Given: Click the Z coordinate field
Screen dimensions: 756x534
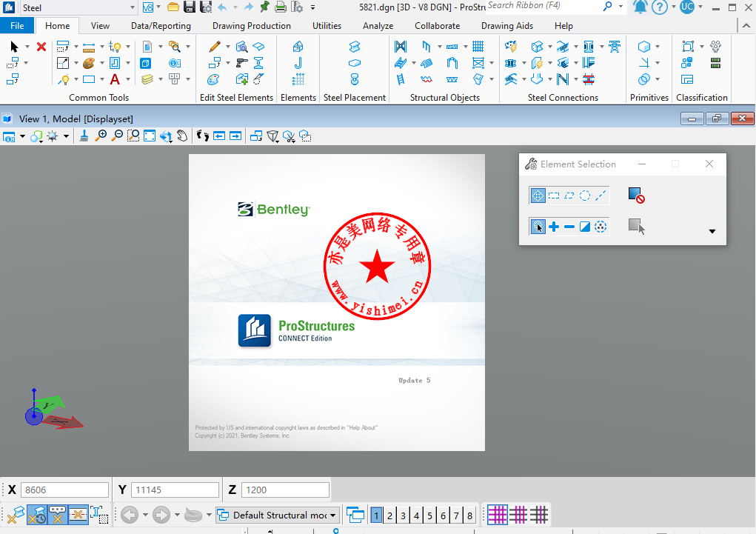Looking at the screenshot, I should [285, 490].
